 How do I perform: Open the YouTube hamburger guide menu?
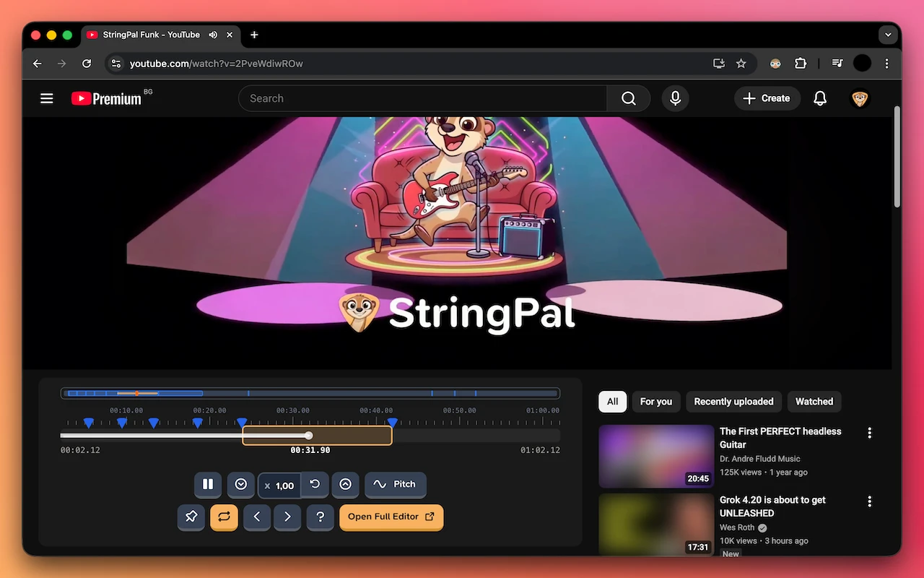pos(47,98)
